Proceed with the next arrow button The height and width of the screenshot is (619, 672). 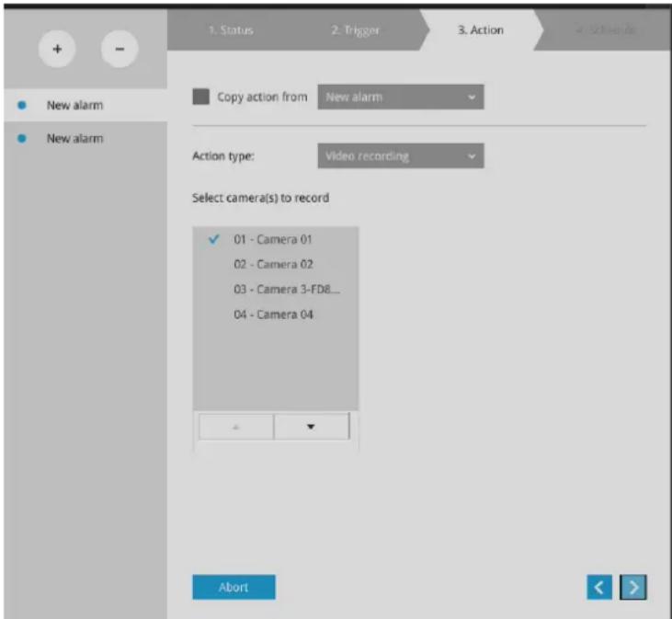[x=633, y=588]
